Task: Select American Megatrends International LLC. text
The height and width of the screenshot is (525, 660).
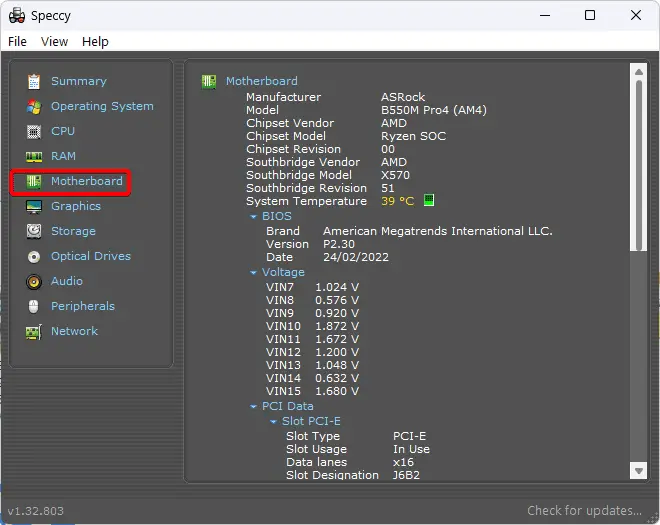Action: coord(438,231)
